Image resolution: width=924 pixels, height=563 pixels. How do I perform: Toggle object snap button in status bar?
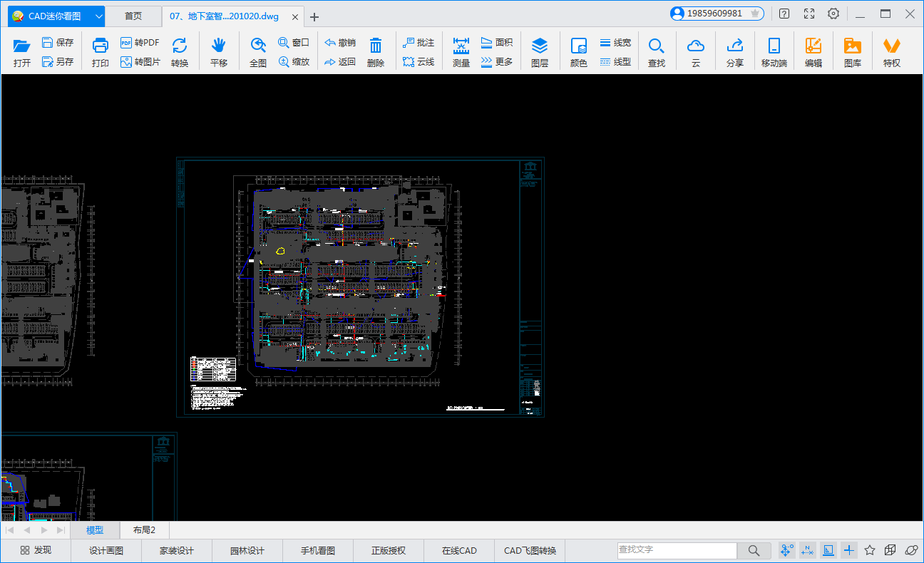tap(787, 550)
